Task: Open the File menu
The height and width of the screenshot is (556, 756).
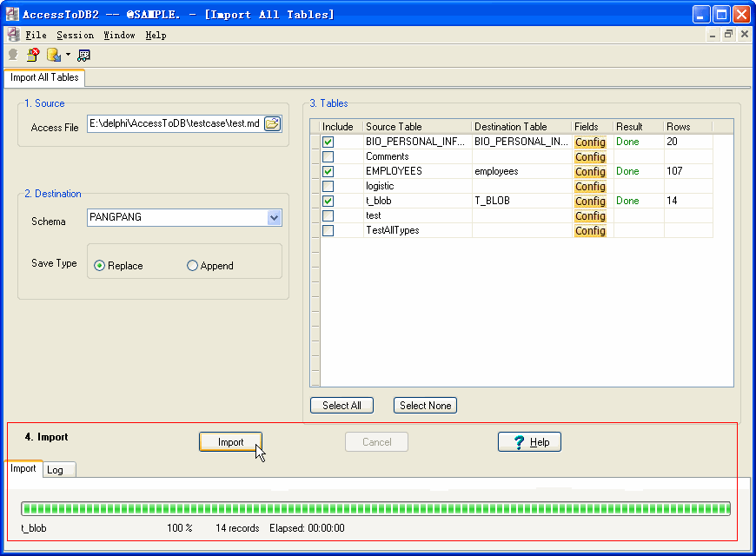Action: pos(36,36)
